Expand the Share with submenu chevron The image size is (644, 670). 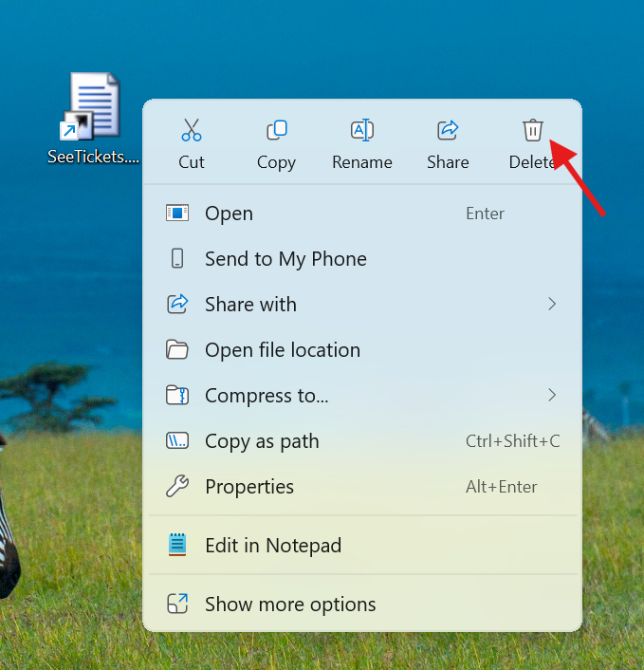[x=552, y=305]
